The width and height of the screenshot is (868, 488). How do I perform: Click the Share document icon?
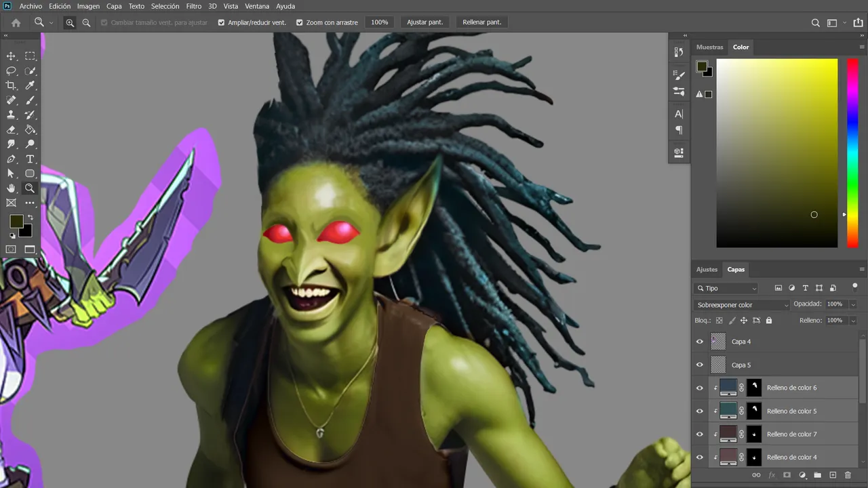point(858,22)
